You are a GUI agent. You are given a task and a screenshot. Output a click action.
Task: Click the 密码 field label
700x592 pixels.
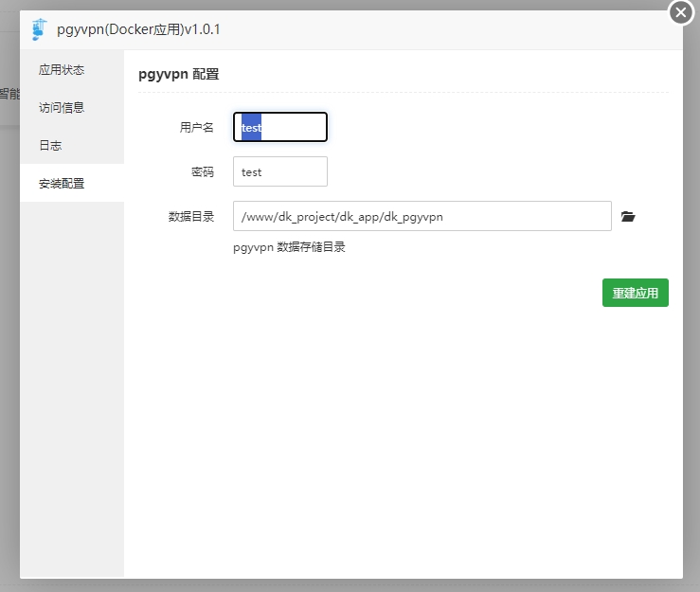(x=202, y=171)
